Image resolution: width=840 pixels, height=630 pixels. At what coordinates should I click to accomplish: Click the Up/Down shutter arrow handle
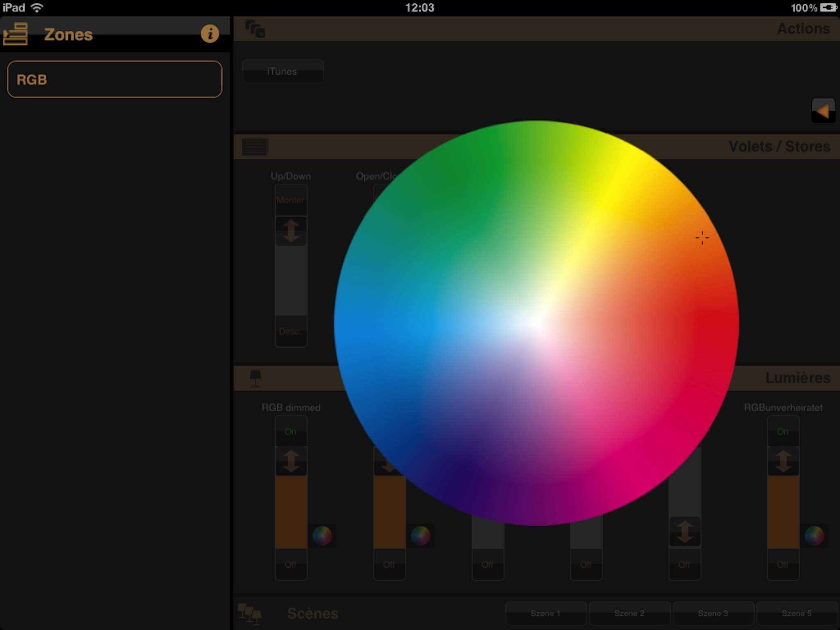pos(291,231)
